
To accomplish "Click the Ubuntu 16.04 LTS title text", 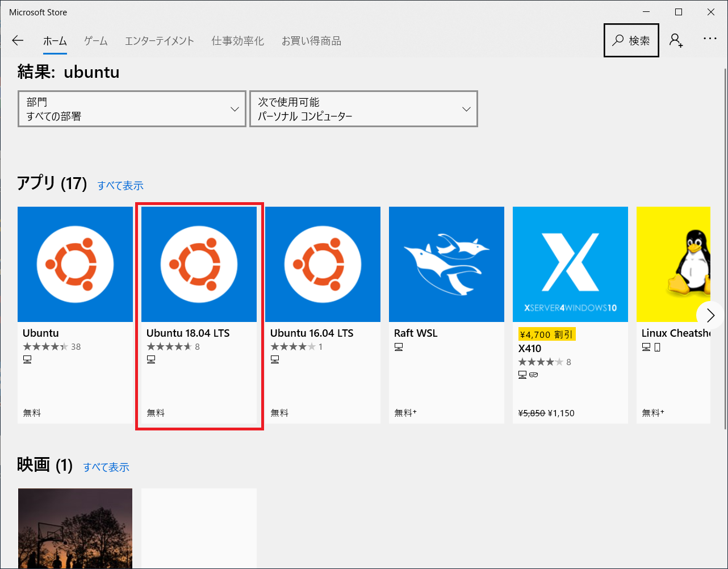I will 312,333.
